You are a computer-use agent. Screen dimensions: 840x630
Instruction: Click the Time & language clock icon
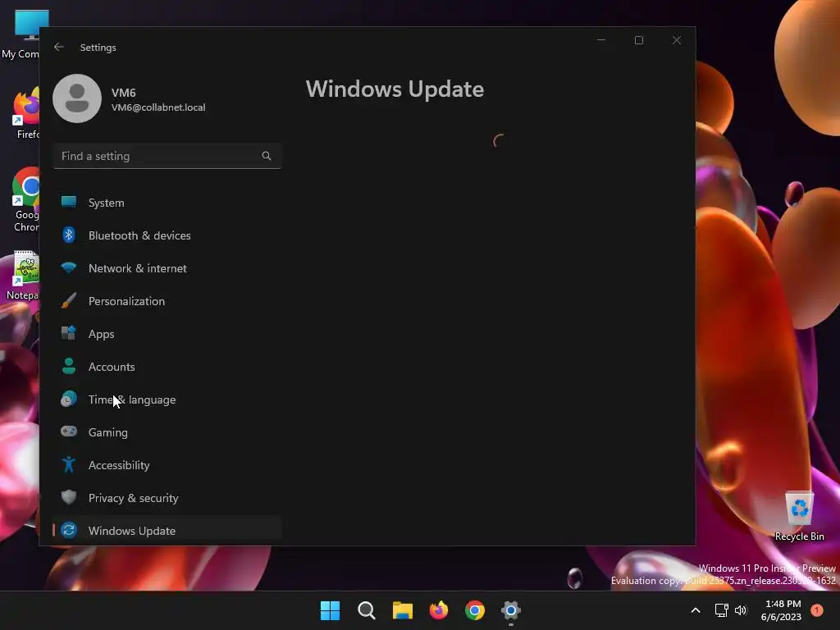69,399
